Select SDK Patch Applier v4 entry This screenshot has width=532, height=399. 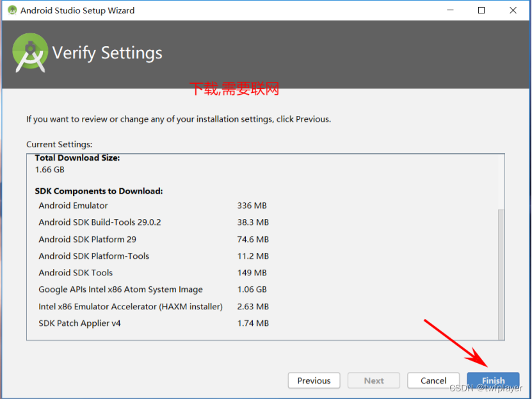pos(79,323)
